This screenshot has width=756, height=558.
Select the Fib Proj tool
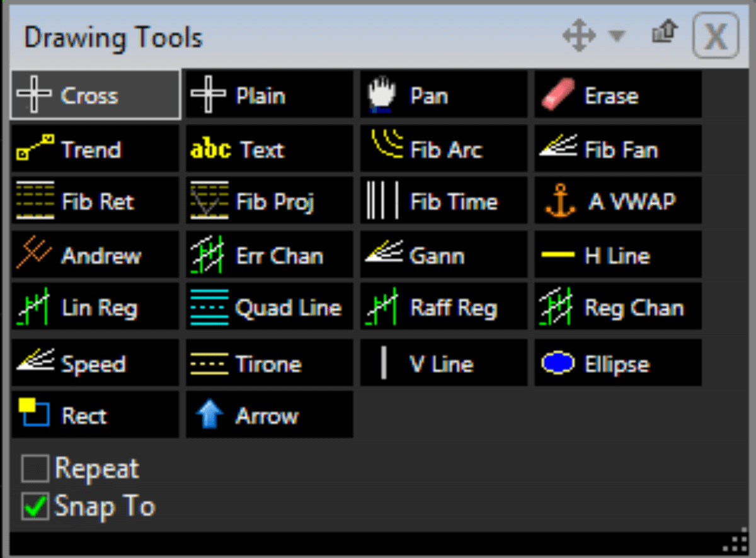[270, 201]
